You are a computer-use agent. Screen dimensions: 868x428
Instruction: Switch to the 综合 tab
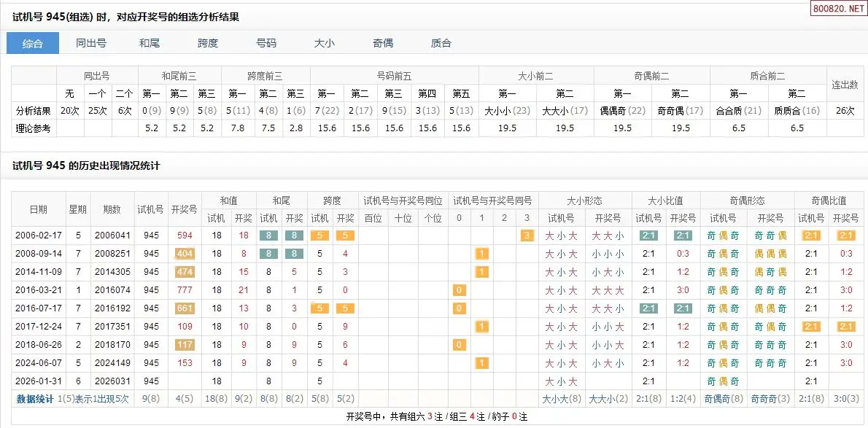click(33, 43)
